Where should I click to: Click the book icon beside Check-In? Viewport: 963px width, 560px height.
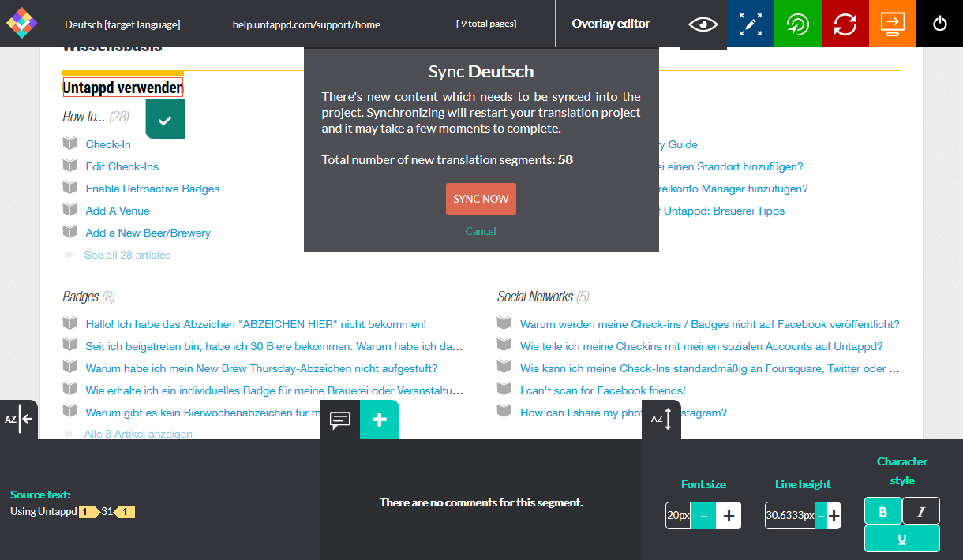(70, 144)
